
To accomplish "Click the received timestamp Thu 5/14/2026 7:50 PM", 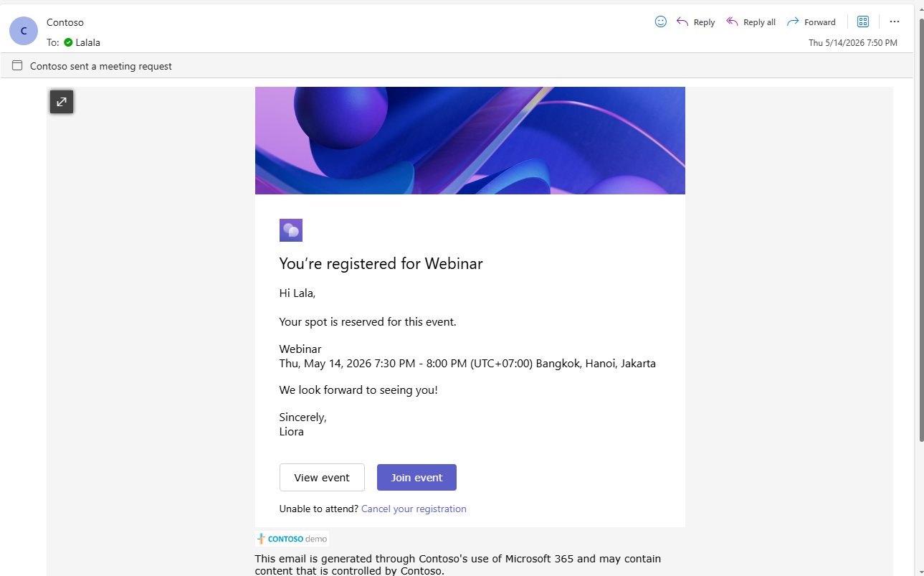I will click(x=853, y=43).
